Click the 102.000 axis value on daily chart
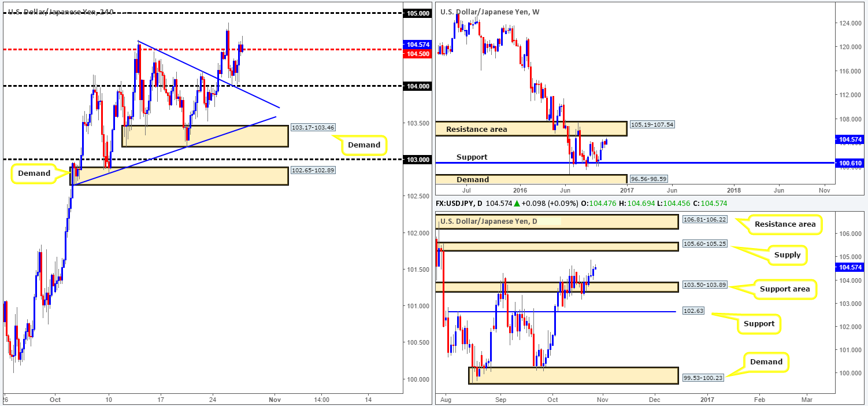Screen dimensions: 868x406 click(850, 326)
